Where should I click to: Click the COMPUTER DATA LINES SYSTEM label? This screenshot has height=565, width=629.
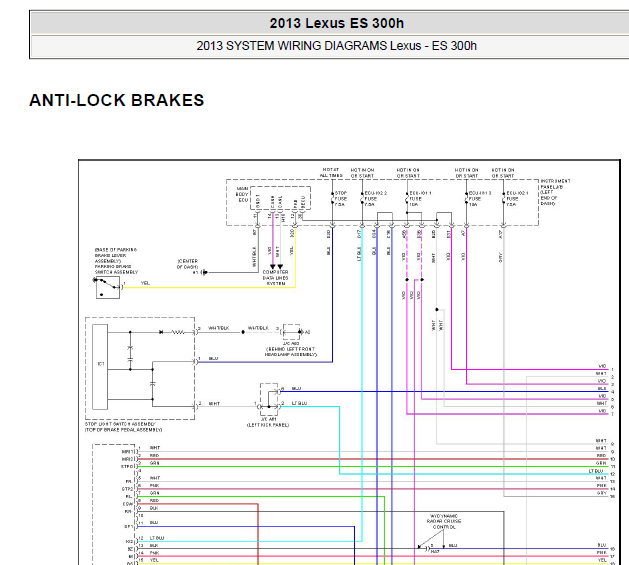tap(276, 278)
